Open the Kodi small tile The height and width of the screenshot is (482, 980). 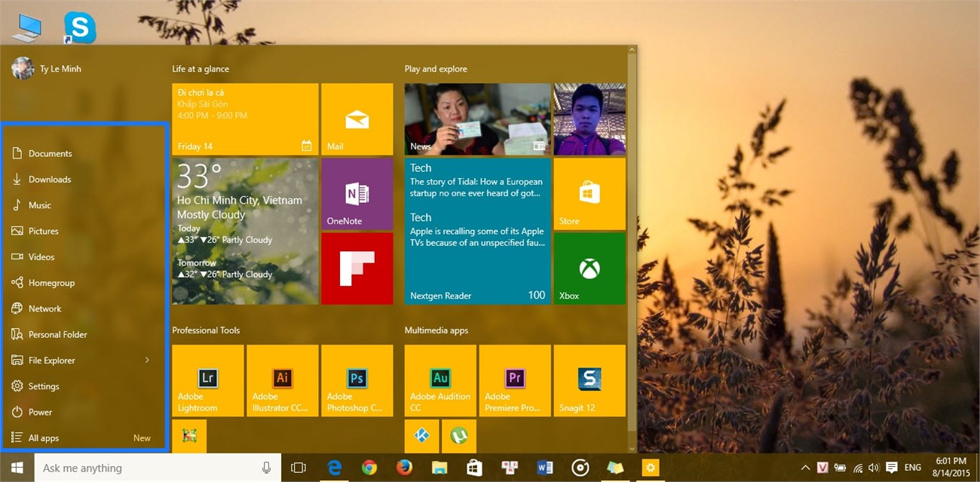click(421, 436)
